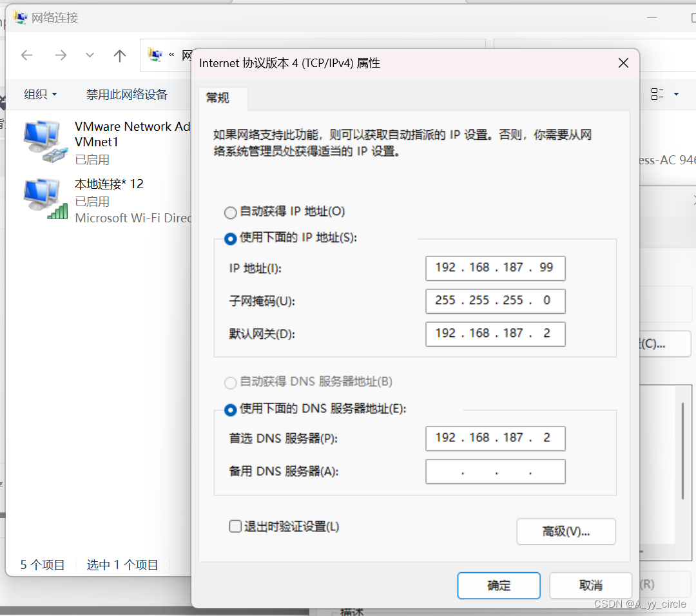Select 使用下面的 DNS 服务器地址 option
696x616 pixels.
(230, 410)
